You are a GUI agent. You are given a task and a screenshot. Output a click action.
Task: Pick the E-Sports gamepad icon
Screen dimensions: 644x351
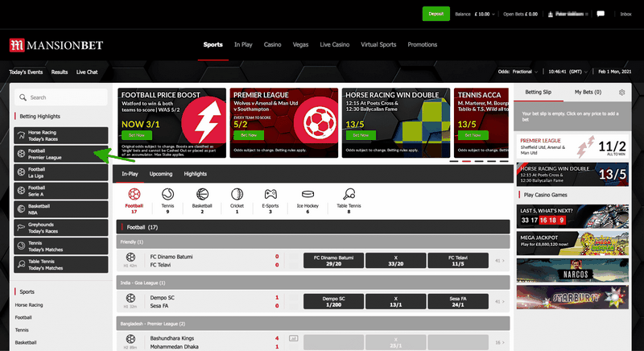271,194
